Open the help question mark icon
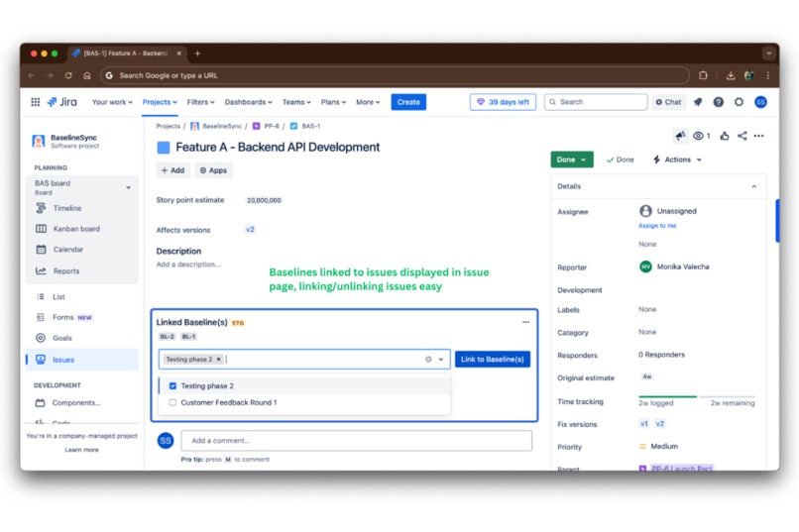This screenshot has height=532, width=799. point(718,102)
